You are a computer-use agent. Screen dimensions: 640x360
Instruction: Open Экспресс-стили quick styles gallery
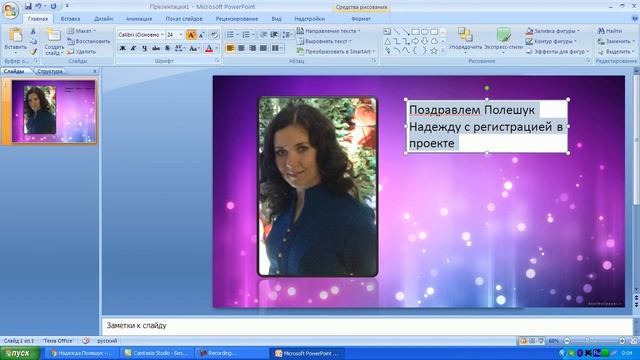click(x=503, y=40)
